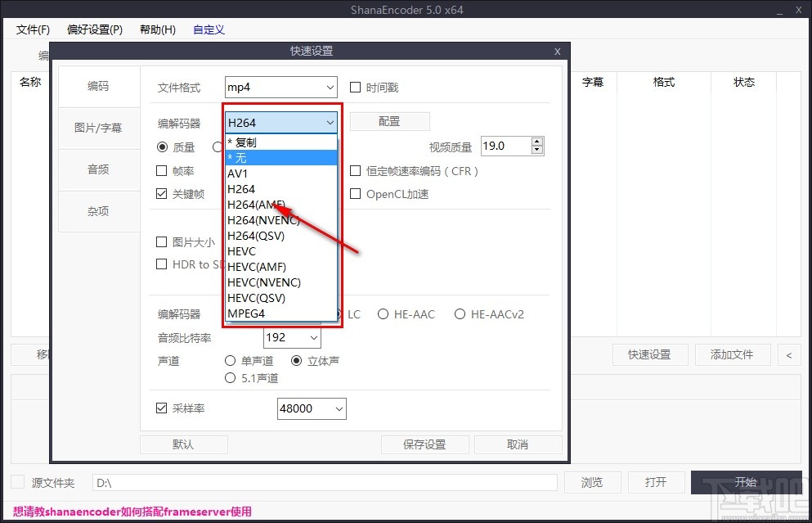The height and width of the screenshot is (523, 812).
Task: Click the D:\ output path field
Action: (x=325, y=483)
